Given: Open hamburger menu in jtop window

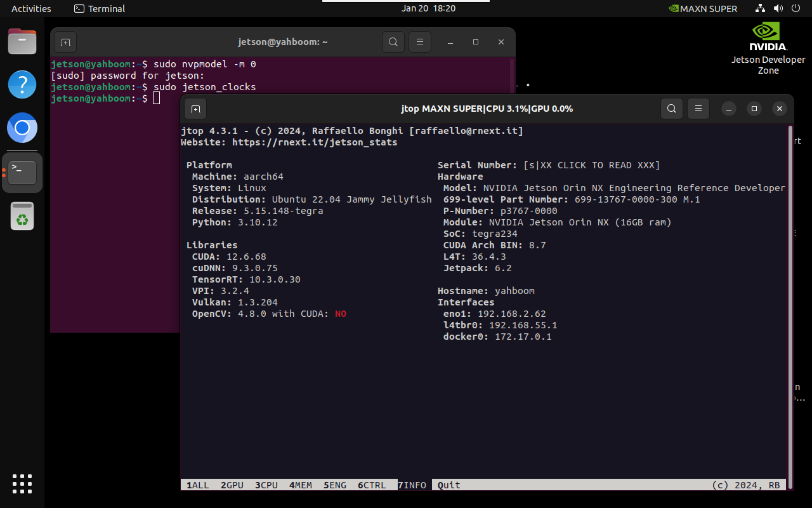Looking at the screenshot, I should [x=698, y=109].
